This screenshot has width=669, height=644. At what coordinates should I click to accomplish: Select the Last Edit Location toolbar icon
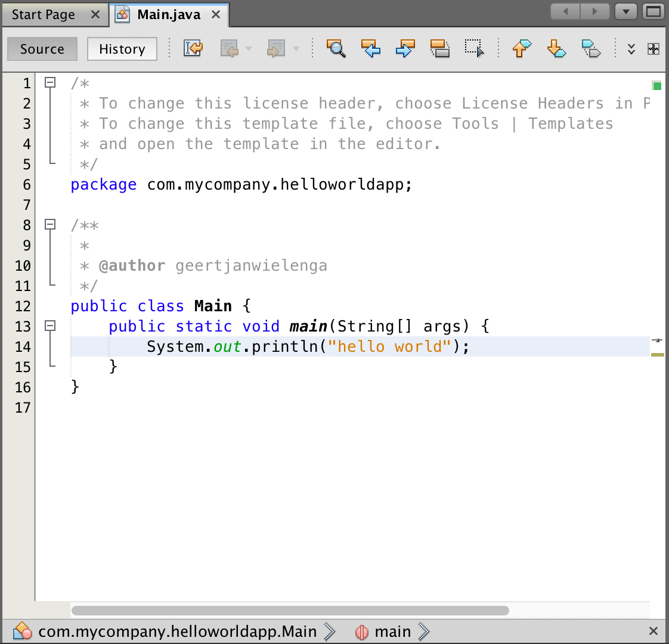193,49
